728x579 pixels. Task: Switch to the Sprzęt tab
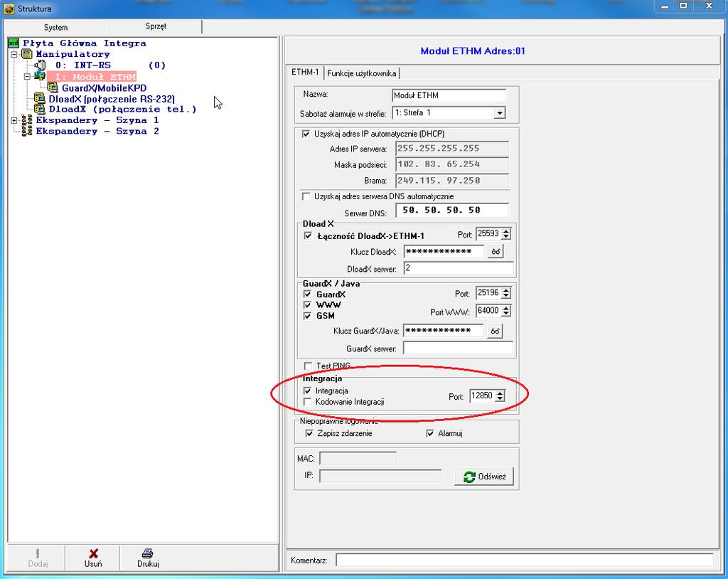[156, 26]
